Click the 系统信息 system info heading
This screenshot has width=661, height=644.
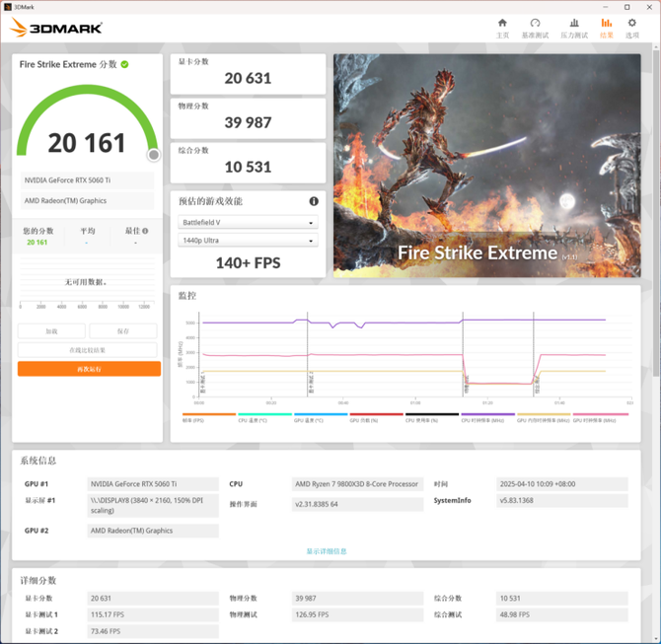point(37,461)
